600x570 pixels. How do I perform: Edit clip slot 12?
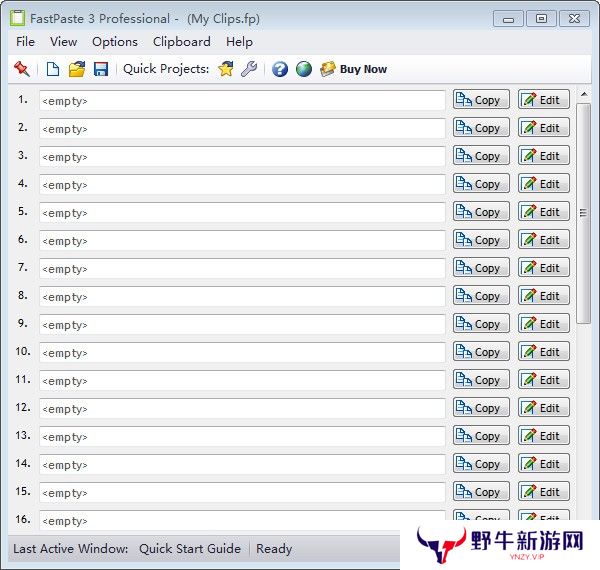(544, 407)
